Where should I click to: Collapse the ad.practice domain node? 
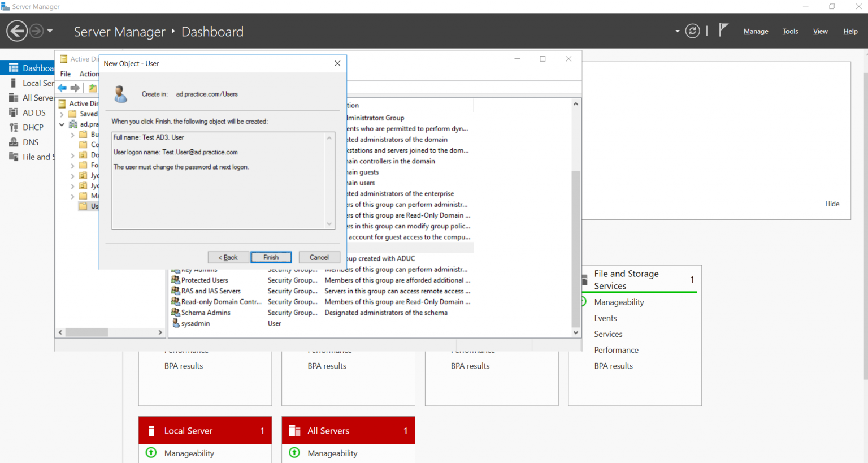click(x=62, y=124)
